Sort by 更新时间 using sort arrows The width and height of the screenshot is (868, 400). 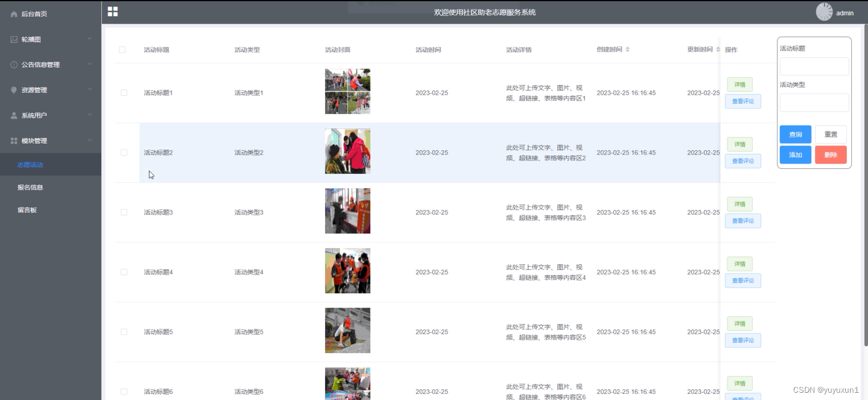tap(718, 49)
